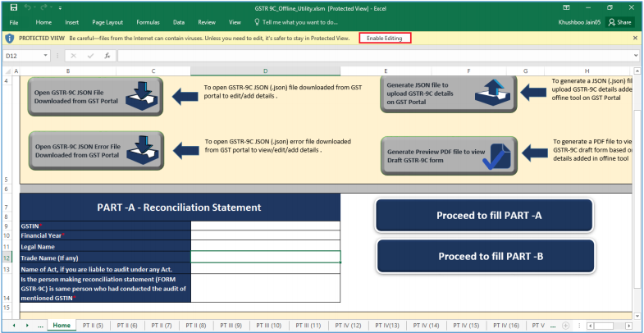Click Open GSTR-9C JSON File Downloaded button
This screenshot has width=644, height=333.
pyautogui.click(x=95, y=97)
